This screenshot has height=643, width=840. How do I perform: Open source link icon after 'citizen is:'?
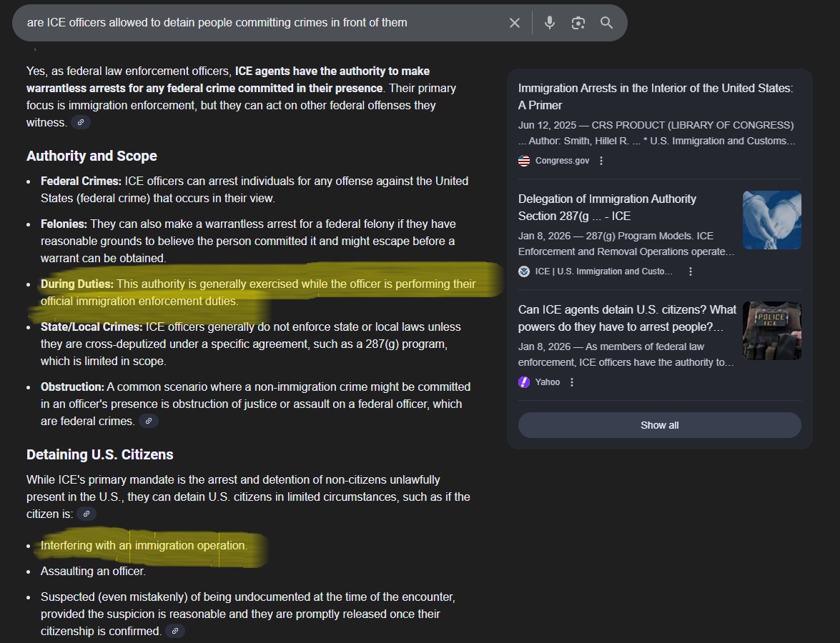[x=87, y=514]
